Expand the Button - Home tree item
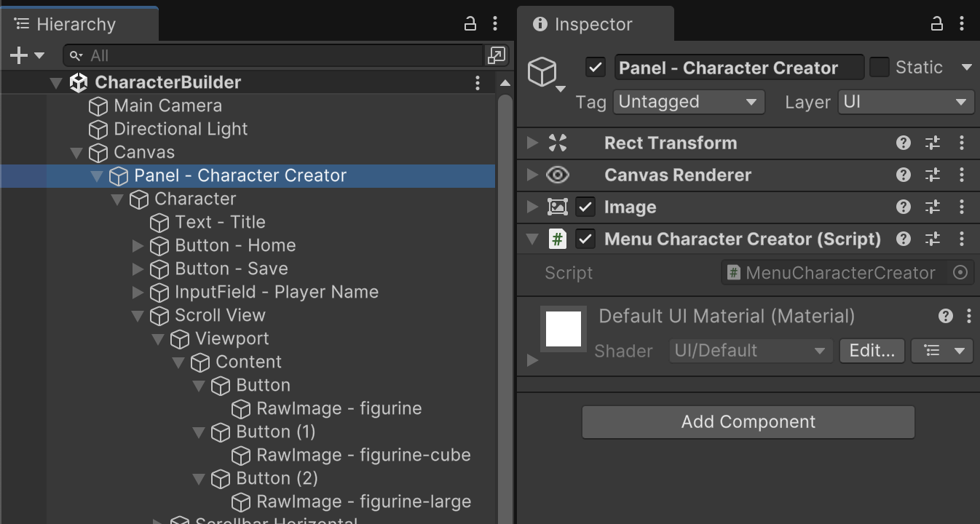The width and height of the screenshot is (980, 524). coord(138,246)
